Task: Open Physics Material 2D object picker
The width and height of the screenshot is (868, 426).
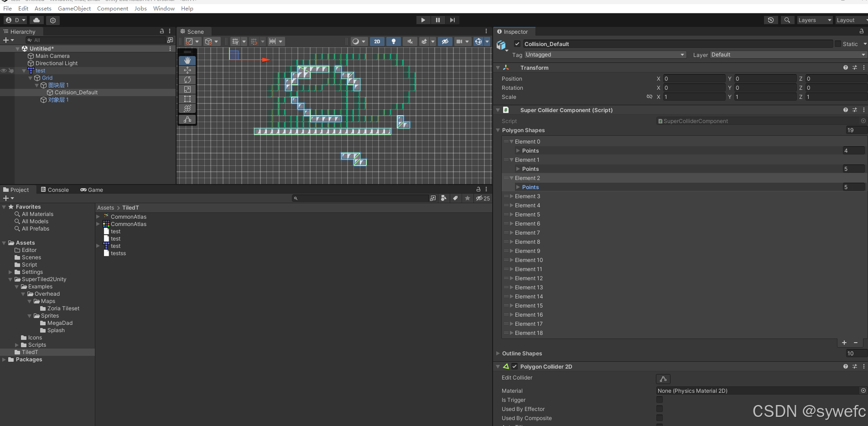Action: (863, 390)
